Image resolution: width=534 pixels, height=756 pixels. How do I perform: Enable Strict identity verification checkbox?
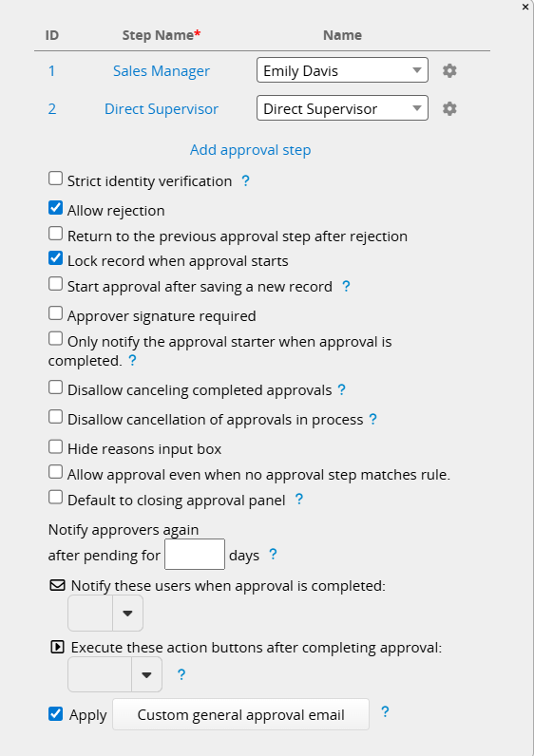click(x=55, y=179)
